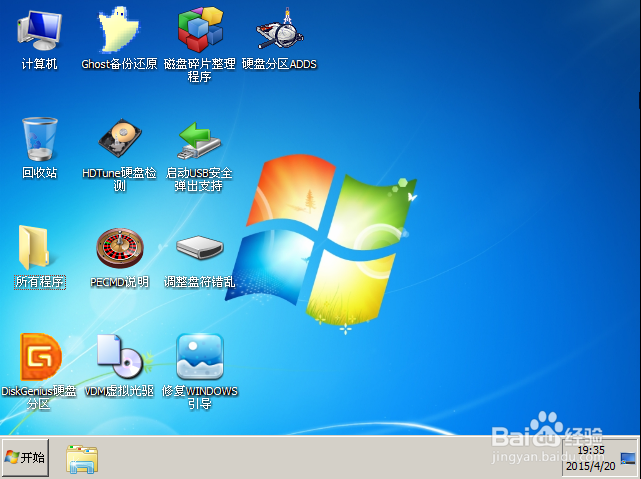This screenshot has width=641, height=479.
Task: Click the 开始 start button
Action: point(25,458)
